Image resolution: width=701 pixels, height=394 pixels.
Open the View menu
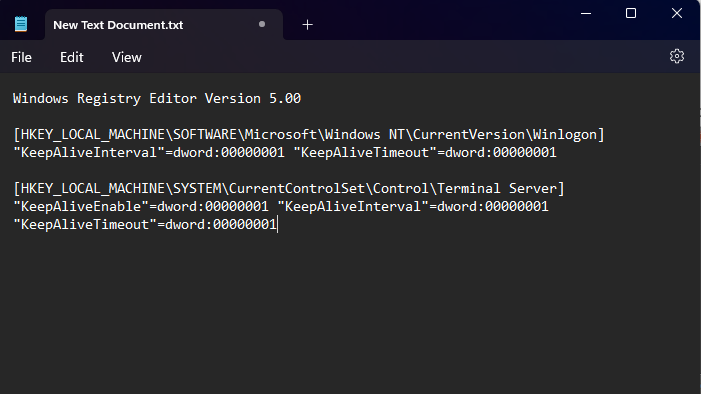[x=127, y=57]
